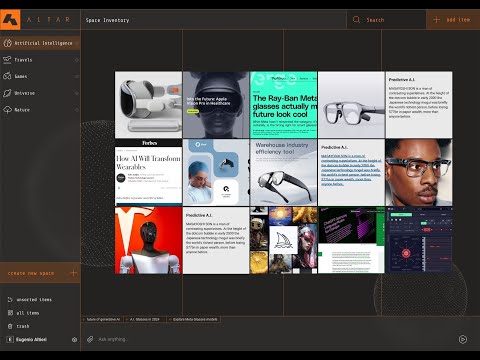Open the Ray-Ban Meta glasses article card
This screenshot has height=360, width=480.
283,105
